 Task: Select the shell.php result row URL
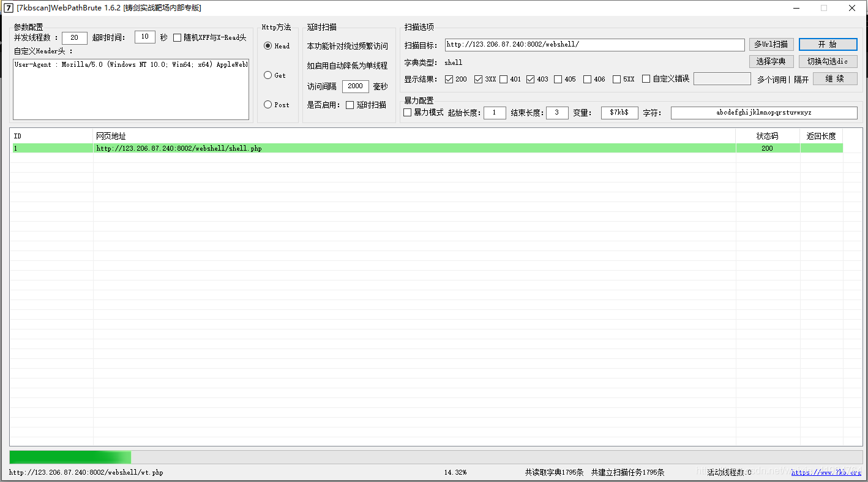click(x=179, y=148)
